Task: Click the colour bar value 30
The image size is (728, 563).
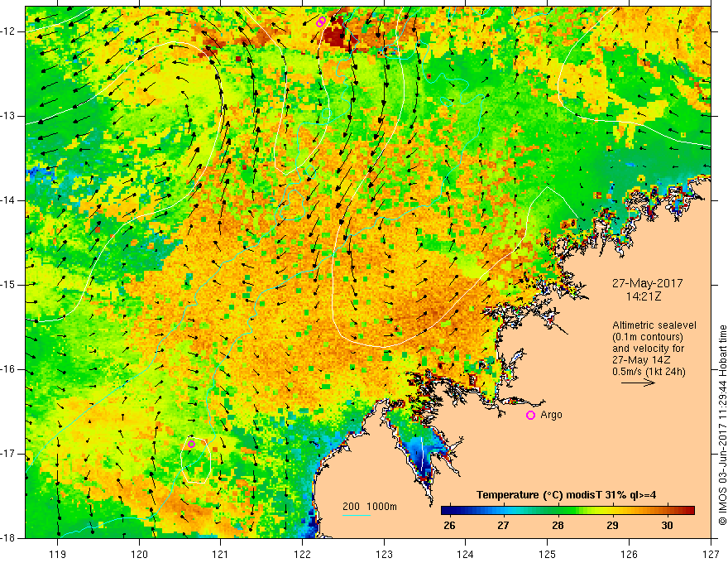Action: click(x=667, y=526)
